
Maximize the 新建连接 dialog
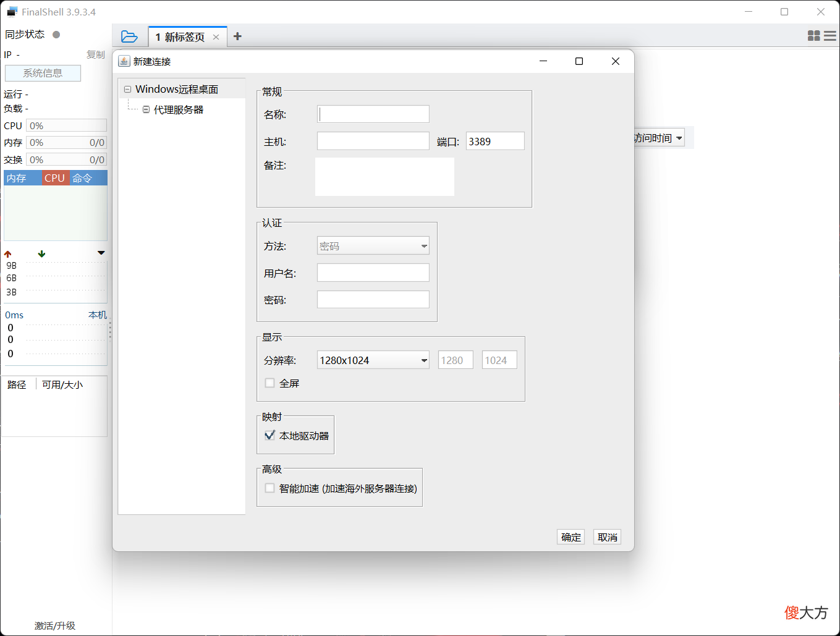pyautogui.click(x=579, y=61)
